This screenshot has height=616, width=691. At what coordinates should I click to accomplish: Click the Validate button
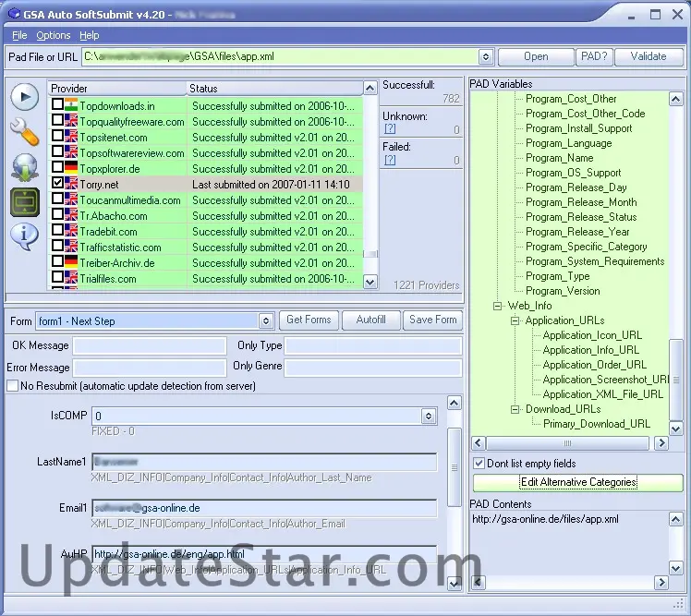[649, 56]
